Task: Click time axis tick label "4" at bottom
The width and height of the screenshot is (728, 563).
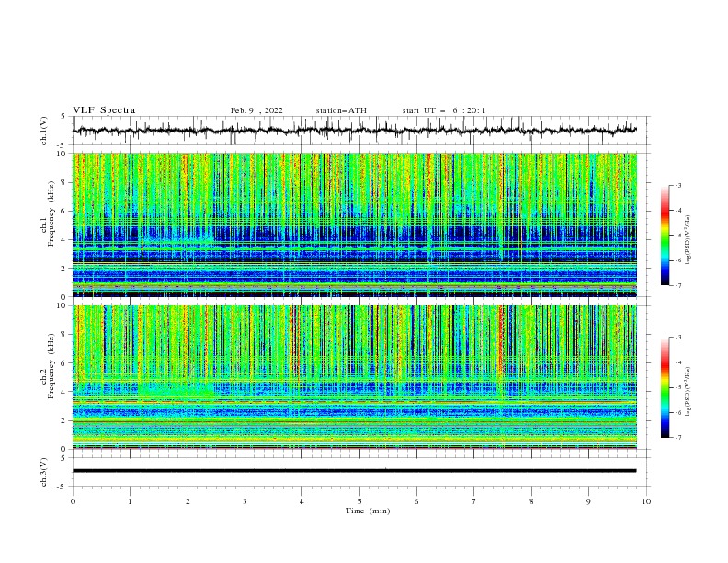Action: click(301, 501)
